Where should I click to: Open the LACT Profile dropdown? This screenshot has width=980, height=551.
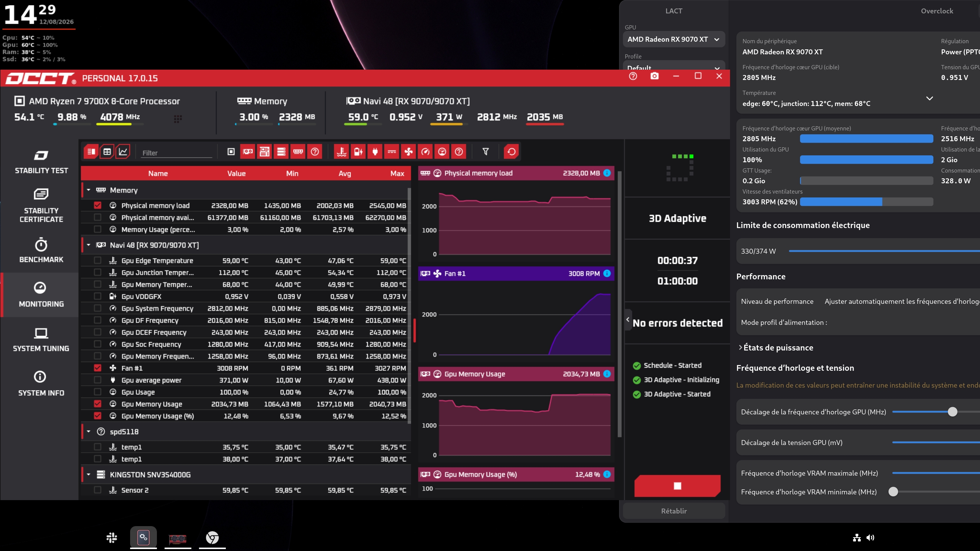674,65
